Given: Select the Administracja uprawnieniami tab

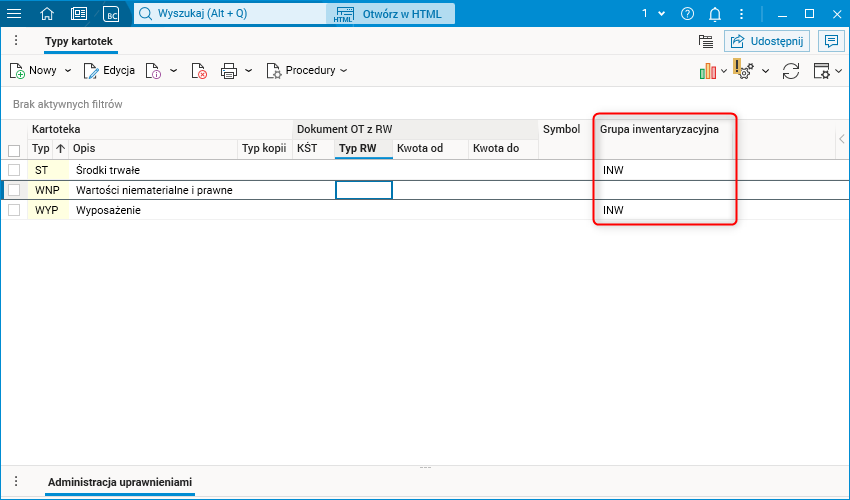Looking at the screenshot, I should point(120,482).
